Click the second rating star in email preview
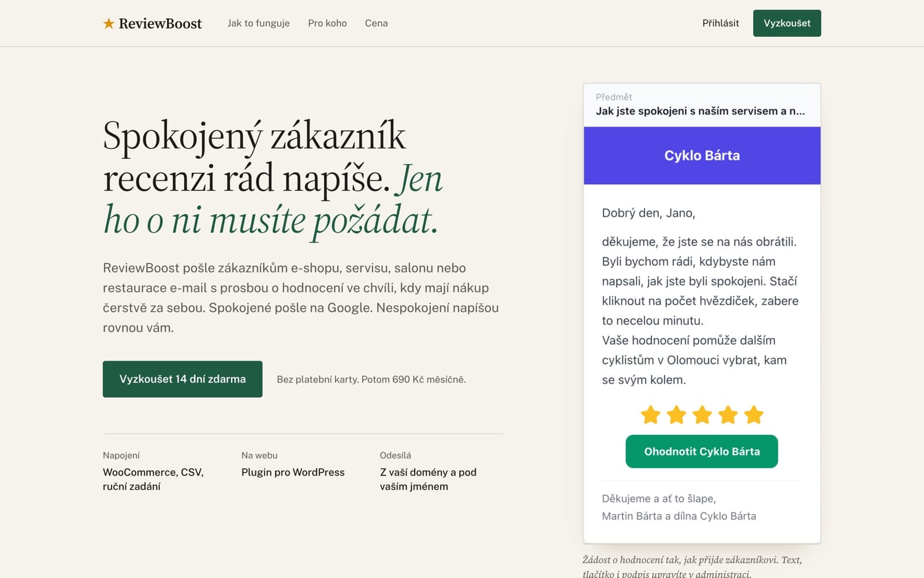The height and width of the screenshot is (578, 924). pyautogui.click(x=676, y=414)
